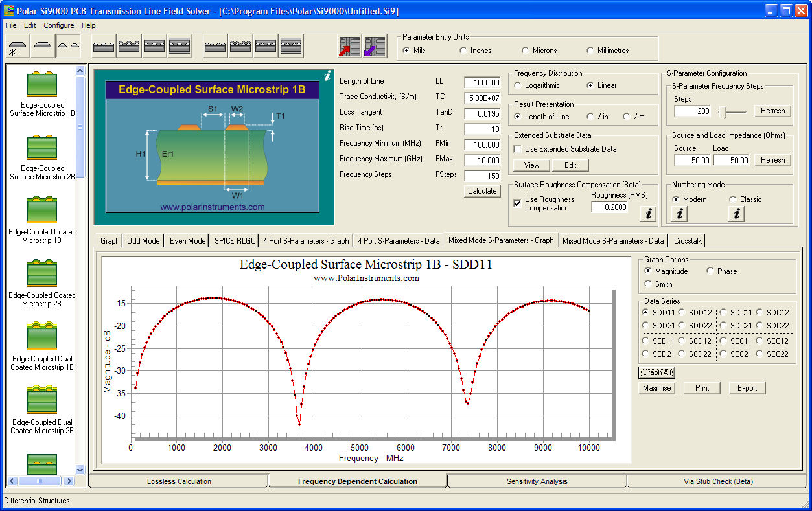Open the Sensitivity Analysis tab
Screen dimensions: 812x511
pyautogui.click(x=537, y=481)
